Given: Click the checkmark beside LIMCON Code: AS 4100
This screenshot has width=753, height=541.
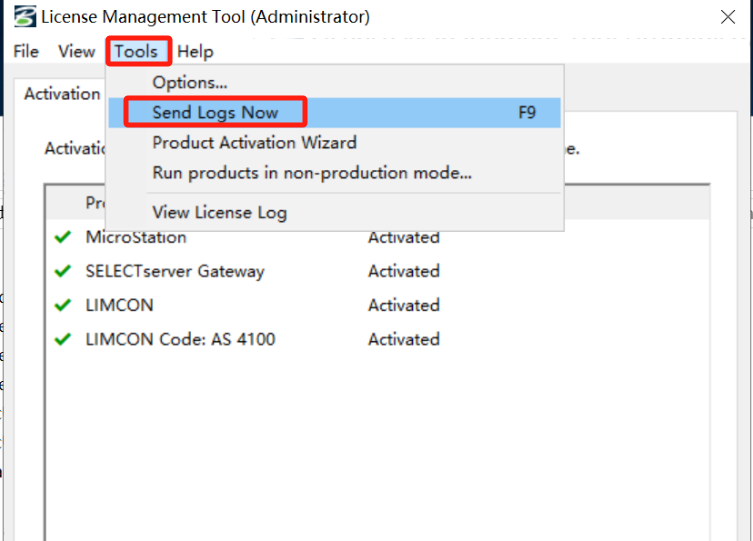Looking at the screenshot, I should pyautogui.click(x=63, y=339).
